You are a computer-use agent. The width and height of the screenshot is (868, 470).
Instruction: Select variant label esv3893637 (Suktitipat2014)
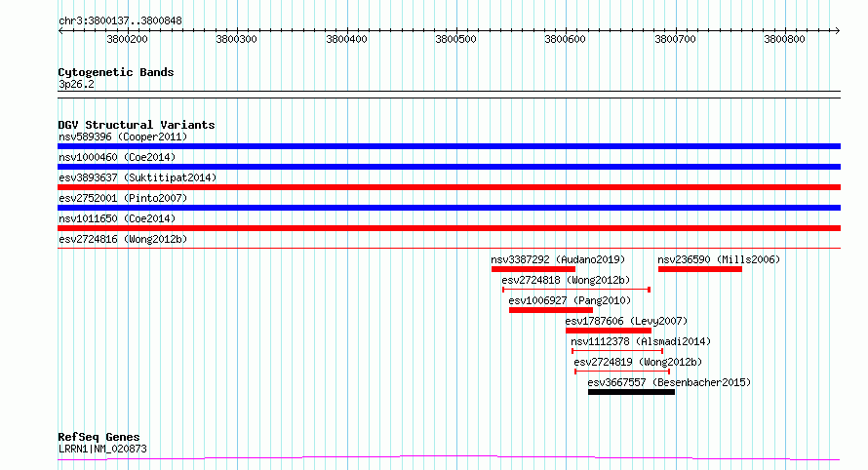(138, 177)
